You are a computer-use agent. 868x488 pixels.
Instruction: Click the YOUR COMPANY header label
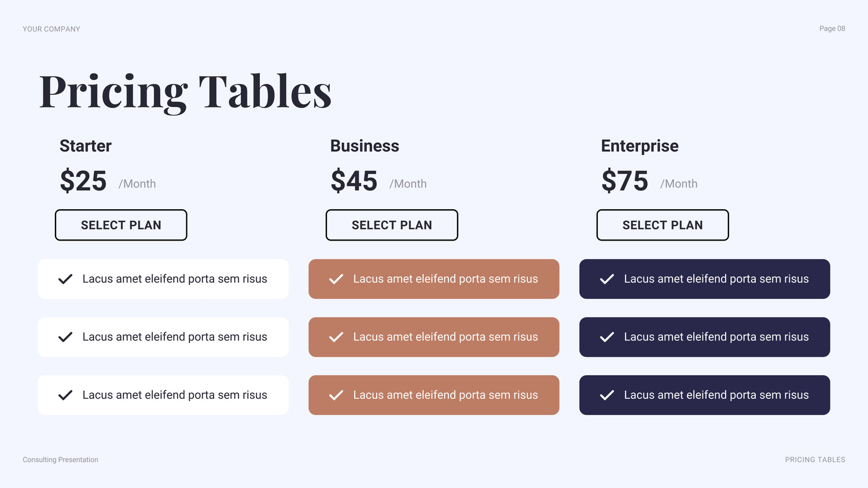(x=52, y=29)
